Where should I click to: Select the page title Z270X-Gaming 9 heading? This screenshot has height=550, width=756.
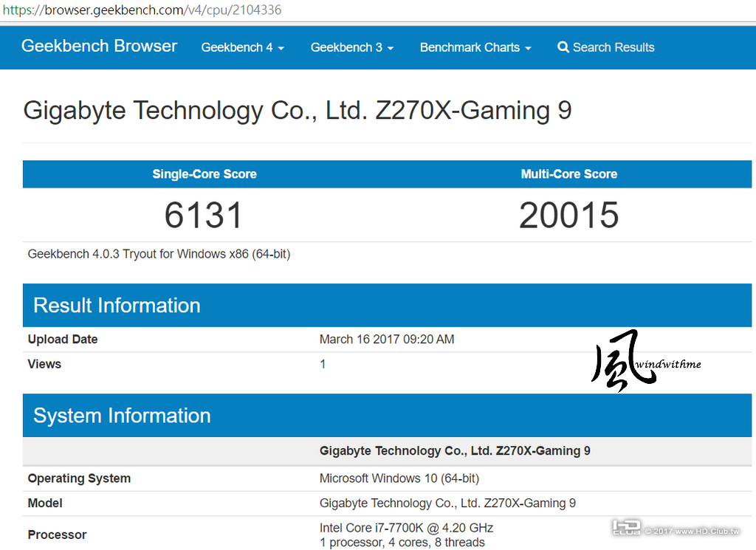coord(298,111)
